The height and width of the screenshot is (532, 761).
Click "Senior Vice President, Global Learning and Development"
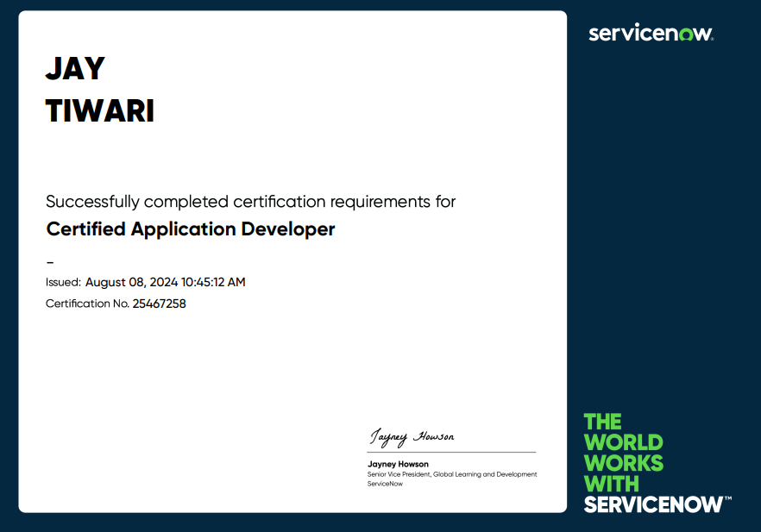[x=452, y=474]
